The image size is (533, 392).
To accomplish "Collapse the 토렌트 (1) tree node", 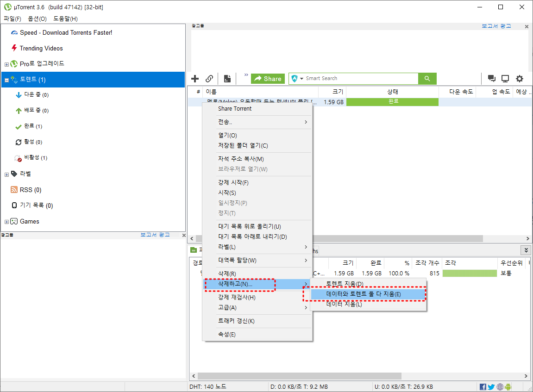I will [x=6, y=80].
